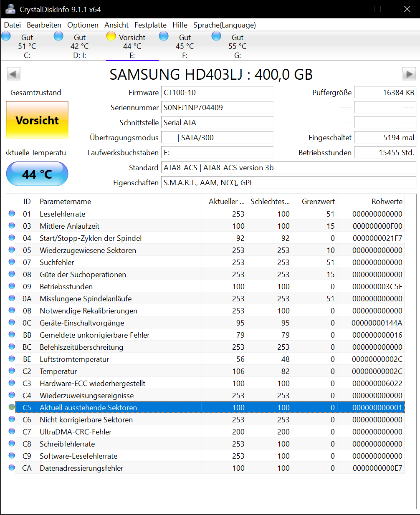Go to previous disk with left arrow
Viewport: 420px width, 515px height.
pos(13,74)
